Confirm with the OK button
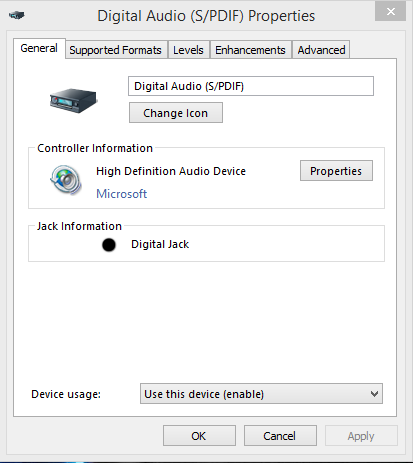This screenshot has width=413, height=463. pos(199,436)
